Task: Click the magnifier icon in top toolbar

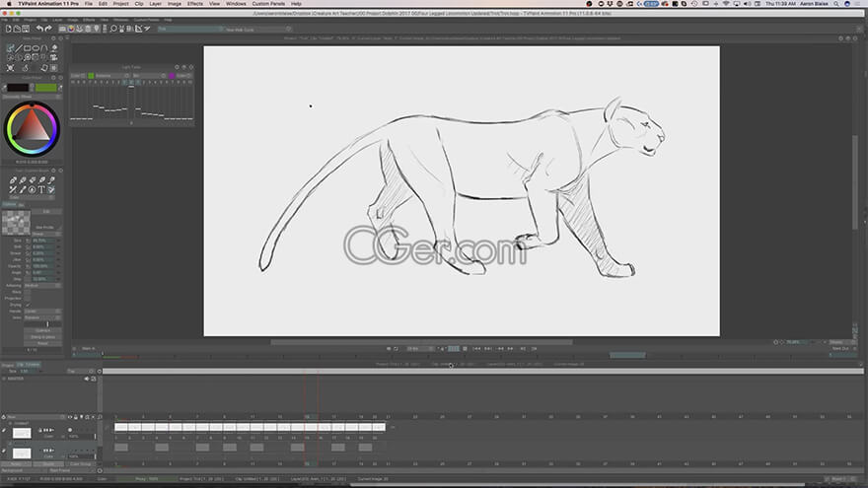Action: pos(113,29)
